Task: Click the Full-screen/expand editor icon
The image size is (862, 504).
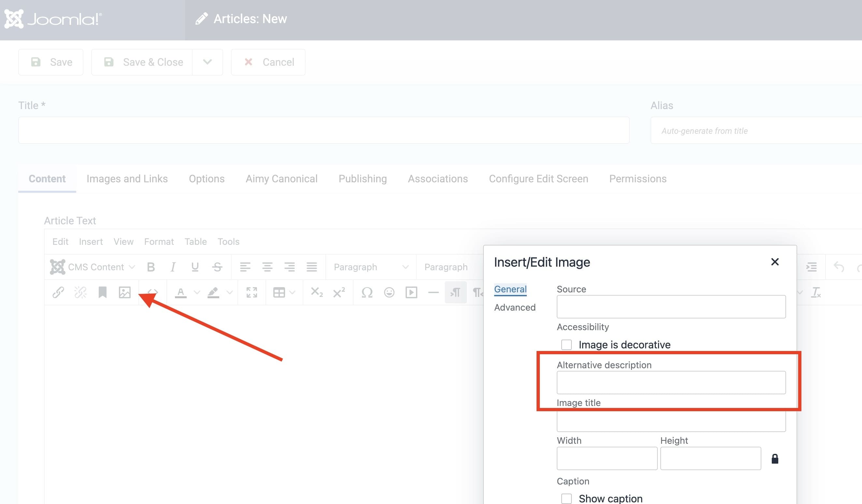Action: [x=251, y=292]
